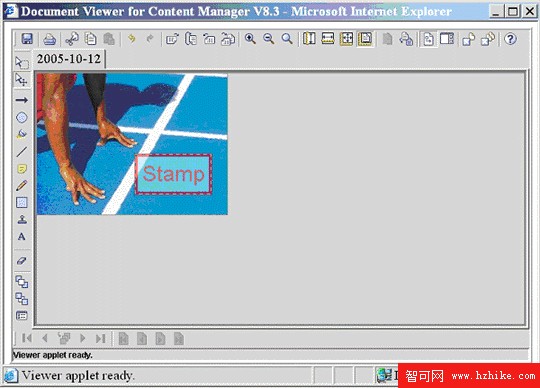Select the Fit Height view icon
Image resolution: width=540 pixels, height=388 pixels.
[309, 39]
